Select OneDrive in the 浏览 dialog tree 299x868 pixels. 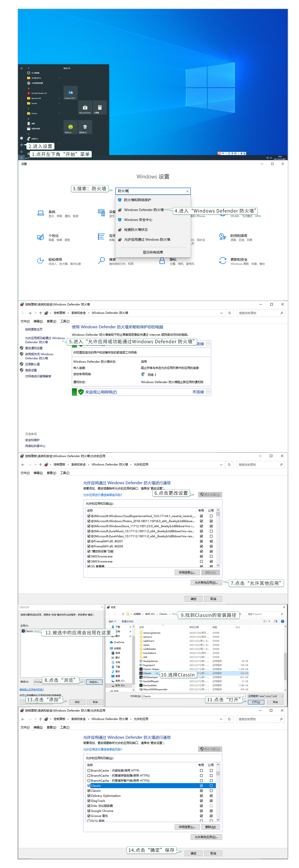[x=117, y=642]
